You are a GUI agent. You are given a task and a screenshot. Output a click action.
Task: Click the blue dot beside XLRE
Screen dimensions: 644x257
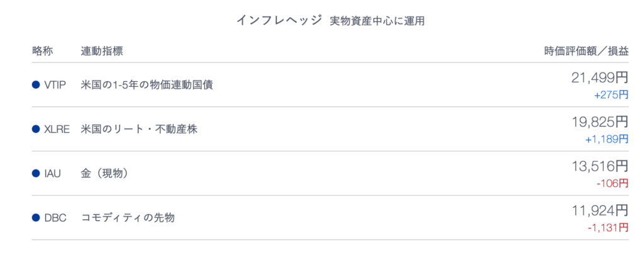(36, 129)
